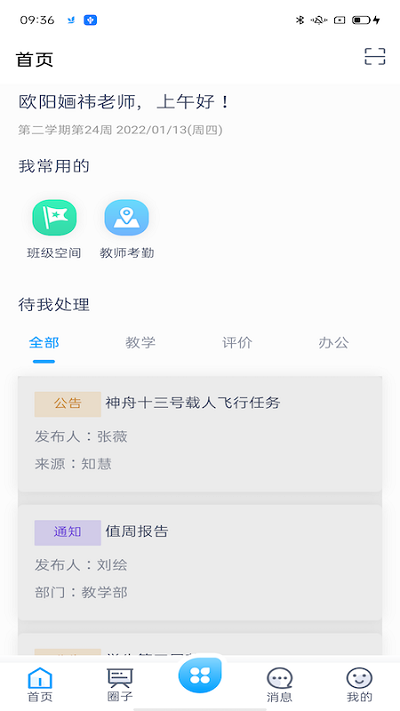This screenshot has height=711, width=400.
Task: Go to 我的 smiley face icon
Action: click(359, 679)
